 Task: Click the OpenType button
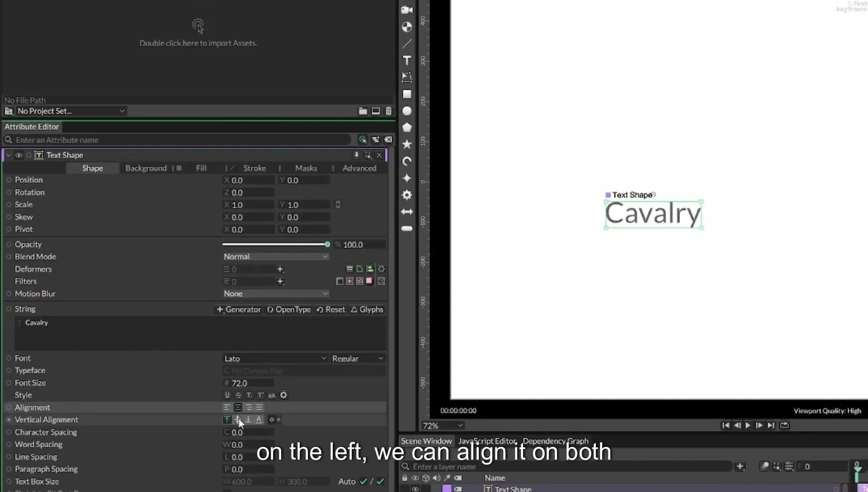(x=289, y=309)
